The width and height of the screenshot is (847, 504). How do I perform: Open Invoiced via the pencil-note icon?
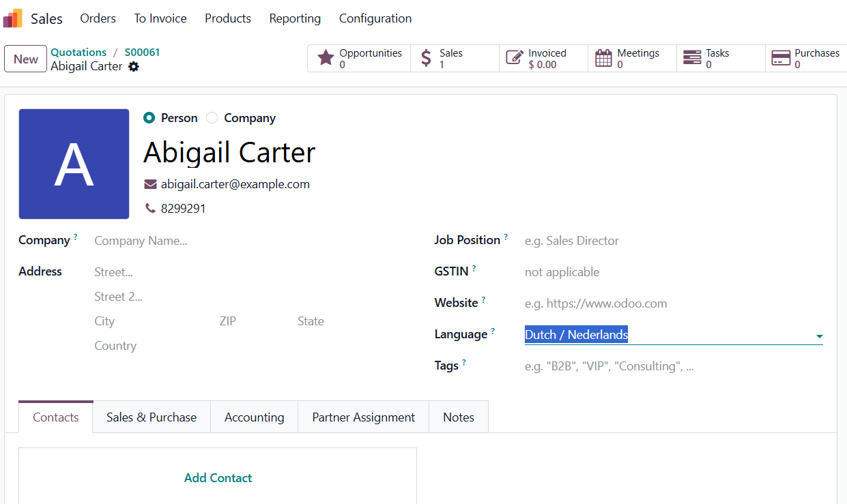pos(515,58)
